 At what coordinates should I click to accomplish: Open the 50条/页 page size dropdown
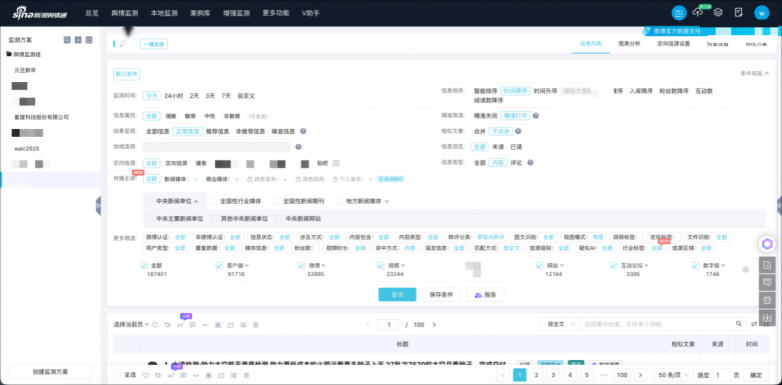click(674, 375)
